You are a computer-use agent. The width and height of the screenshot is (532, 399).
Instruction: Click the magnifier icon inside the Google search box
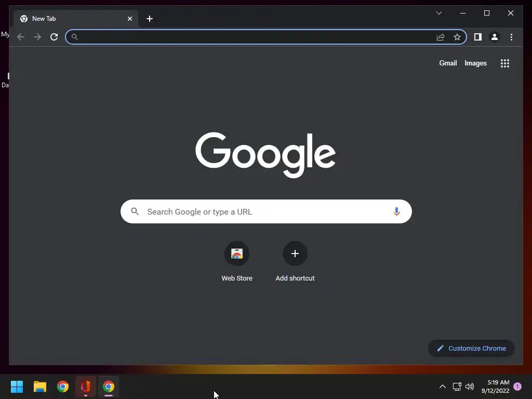(135, 211)
